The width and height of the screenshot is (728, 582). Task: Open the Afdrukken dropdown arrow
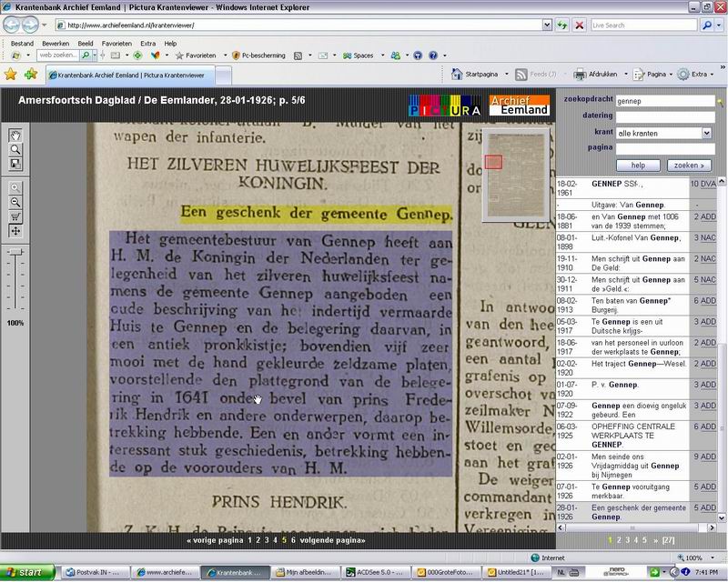click(626, 74)
